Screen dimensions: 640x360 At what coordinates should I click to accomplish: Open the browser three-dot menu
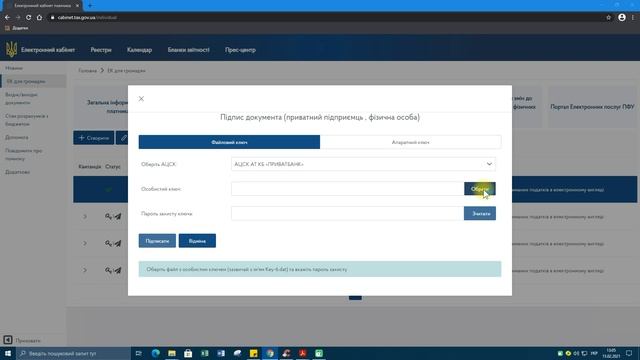pos(633,17)
